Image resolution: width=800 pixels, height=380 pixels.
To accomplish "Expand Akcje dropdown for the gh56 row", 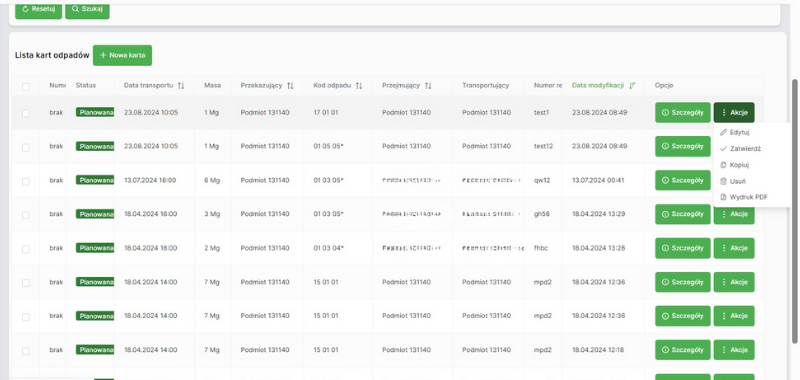I will (734, 216).
